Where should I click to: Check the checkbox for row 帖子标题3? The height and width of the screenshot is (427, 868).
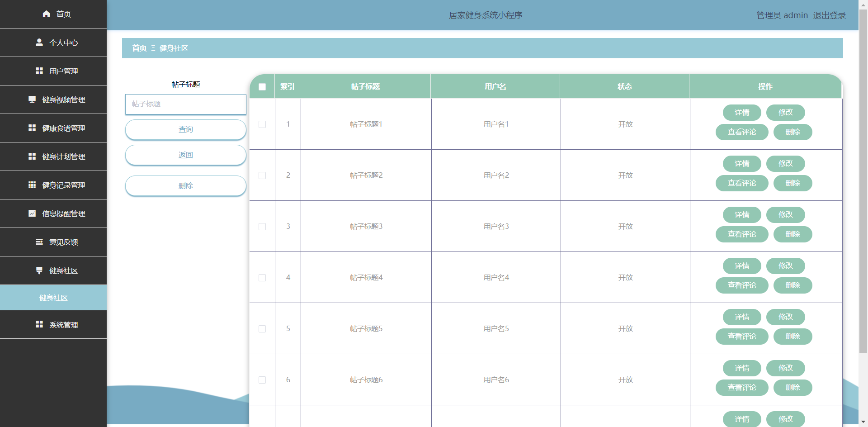(262, 227)
